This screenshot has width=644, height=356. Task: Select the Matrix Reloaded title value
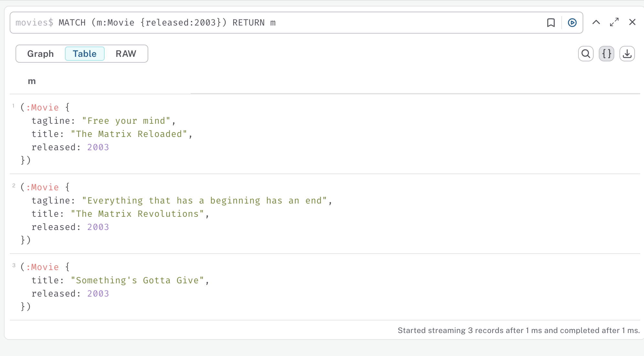tap(129, 134)
